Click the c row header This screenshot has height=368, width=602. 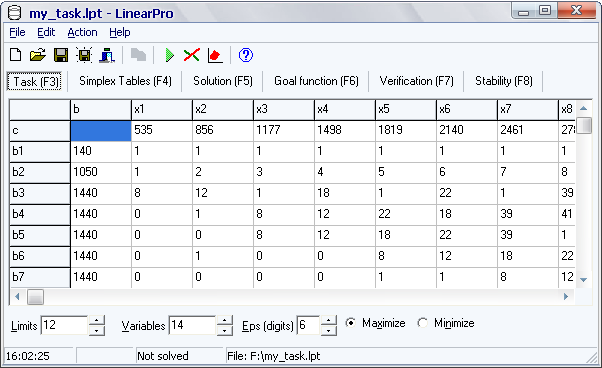click(40, 130)
